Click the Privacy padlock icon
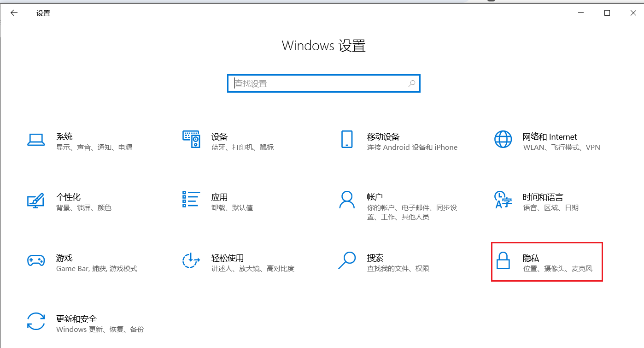The height and width of the screenshot is (348, 644). pyautogui.click(x=503, y=260)
